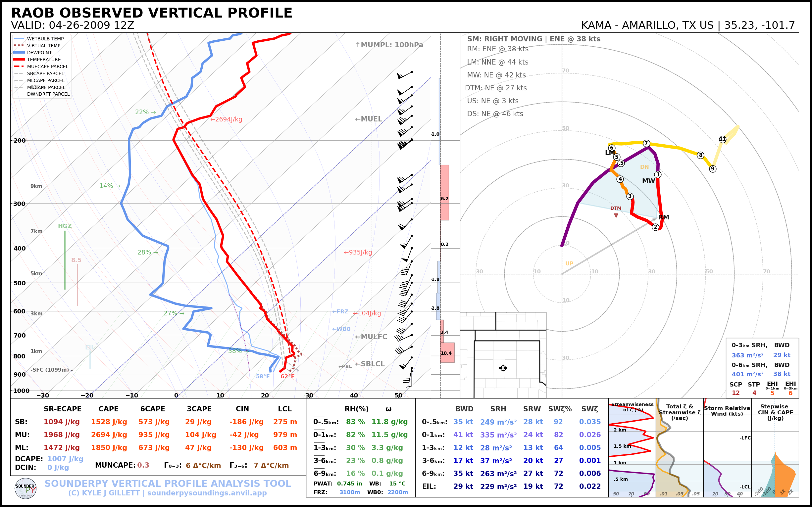812x507 pixels.
Task: Click the sounderpysoundings.anvil.app link text
Action: [x=207, y=493]
